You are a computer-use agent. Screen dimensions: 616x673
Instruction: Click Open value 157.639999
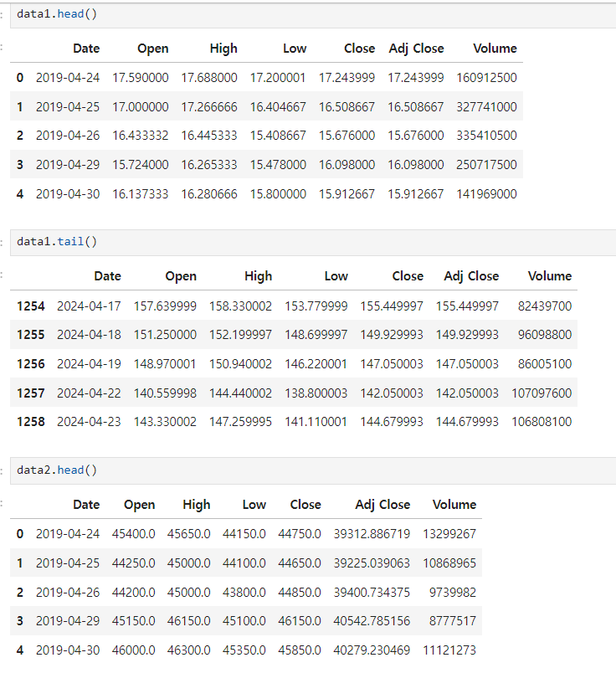coord(165,306)
